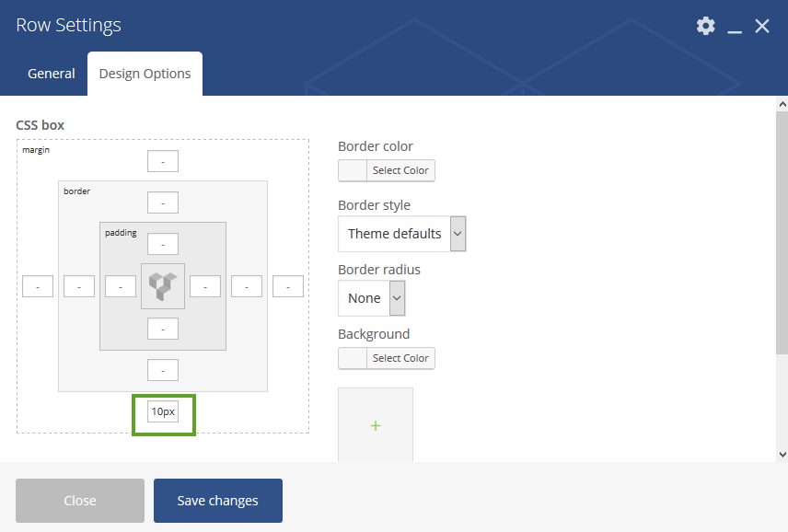Switch to the General tab
Viewport: 788px width, 532px height.
click(52, 74)
